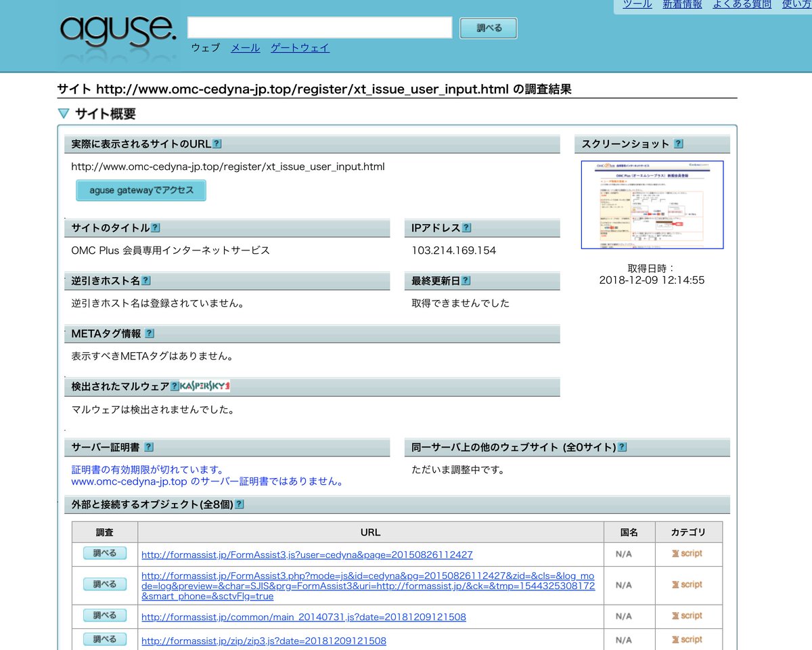
Task: Open help icon beside スクリーンショット
Action: click(x=679, y=144)
